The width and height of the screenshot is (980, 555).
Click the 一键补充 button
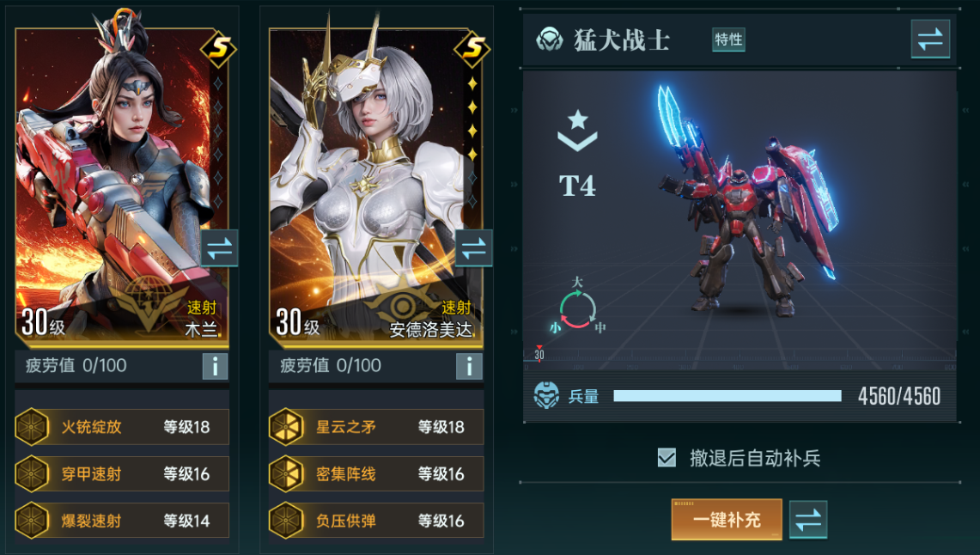coord(727,520)
